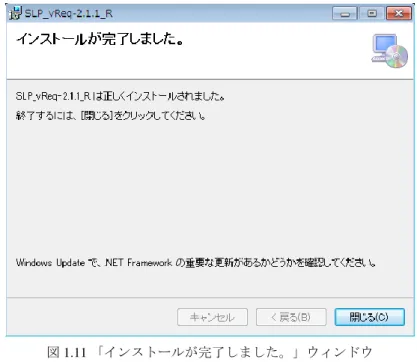Image resolution: width=417 pixels, height=362 pixels.
Task: Click the インストールが完了しました。 heading
Action: 100,39
